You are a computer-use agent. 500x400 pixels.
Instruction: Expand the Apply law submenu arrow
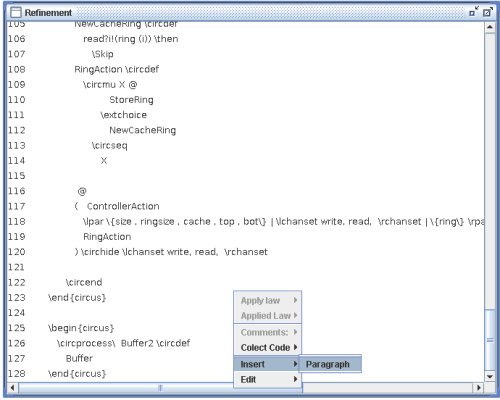[295, 300]
